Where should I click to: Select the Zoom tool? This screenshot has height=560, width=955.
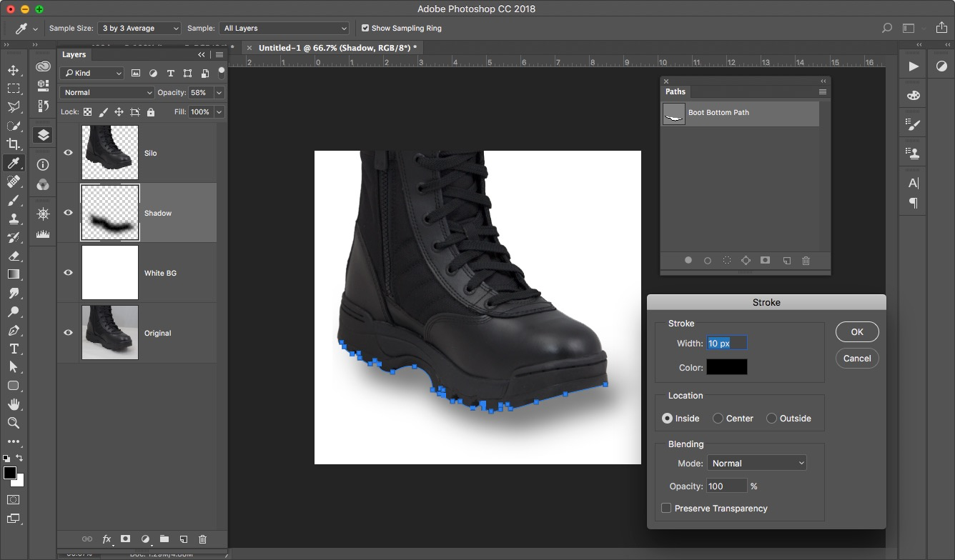[13, 423]
